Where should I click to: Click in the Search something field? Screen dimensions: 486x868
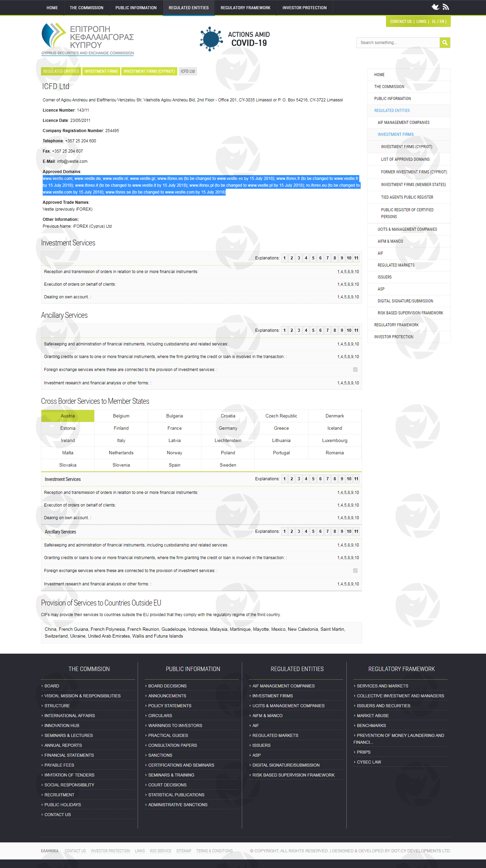[x=398, y=43]
